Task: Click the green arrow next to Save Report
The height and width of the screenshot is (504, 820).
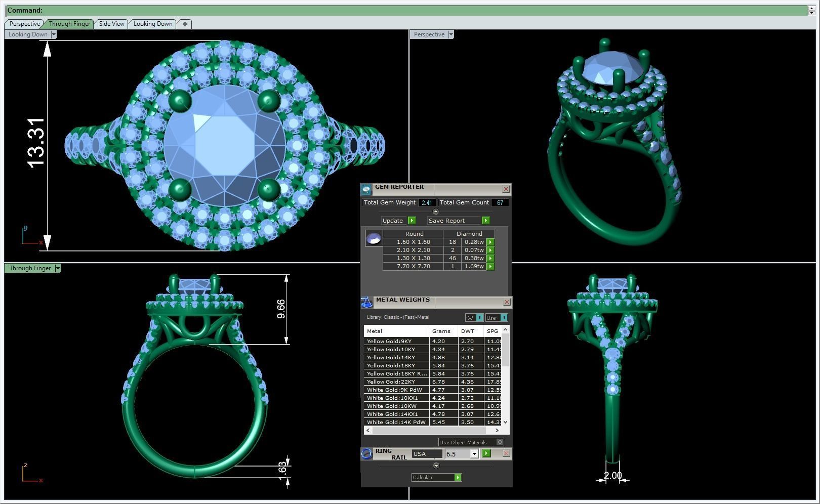Action: 486,221
